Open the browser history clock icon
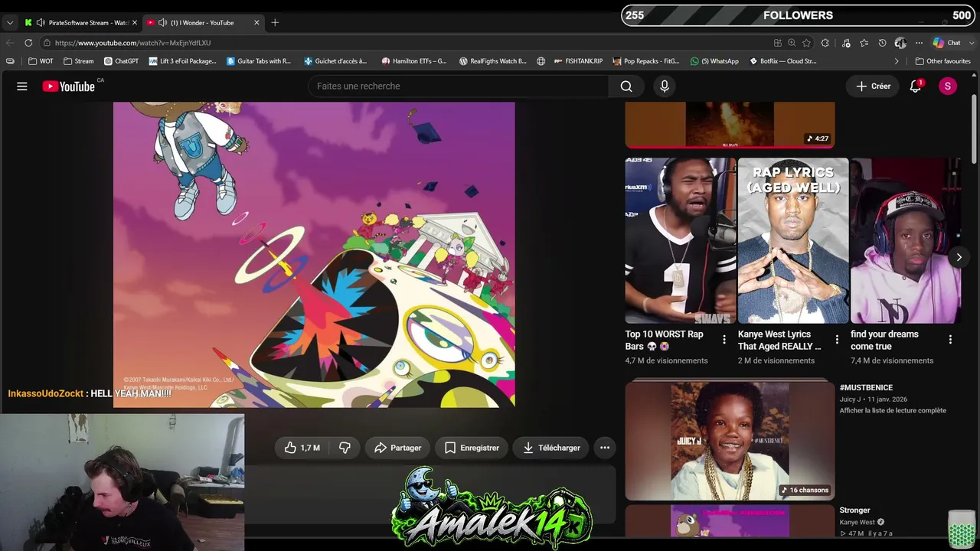This screenshot has height=551, width=980. (882, 43)
